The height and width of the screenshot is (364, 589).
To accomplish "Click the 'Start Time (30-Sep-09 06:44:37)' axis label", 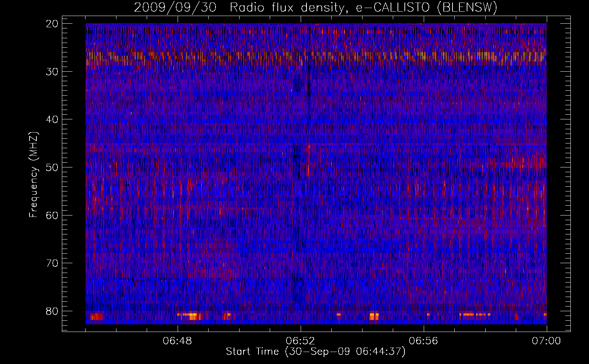I will pos(316,352).
